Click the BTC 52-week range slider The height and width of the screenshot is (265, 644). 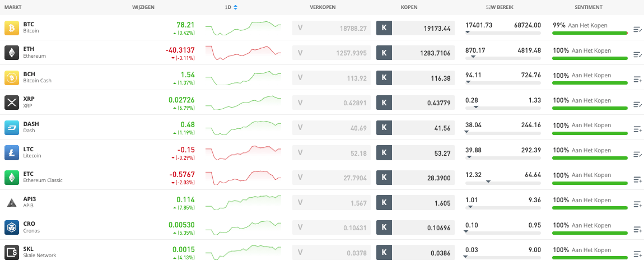(x=503, y=33)
